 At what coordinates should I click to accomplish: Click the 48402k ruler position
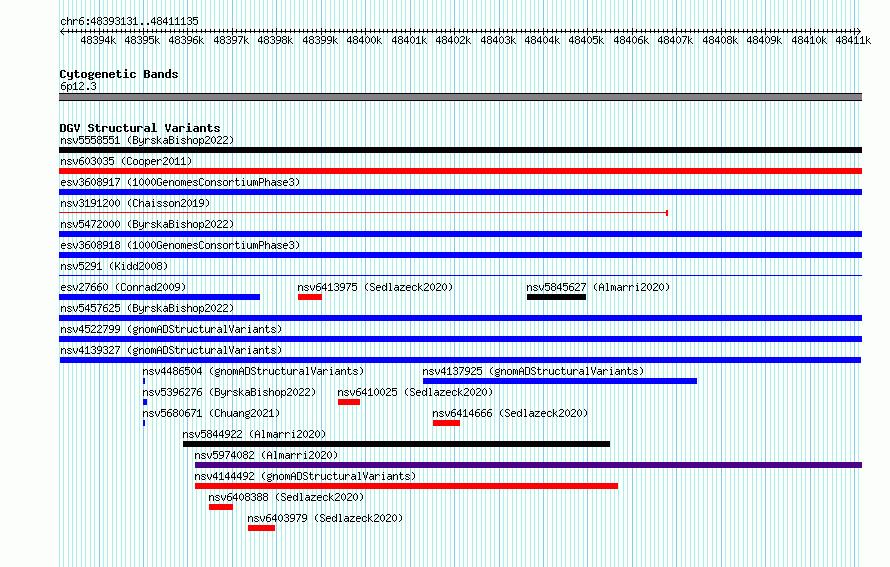click(453, 40)
